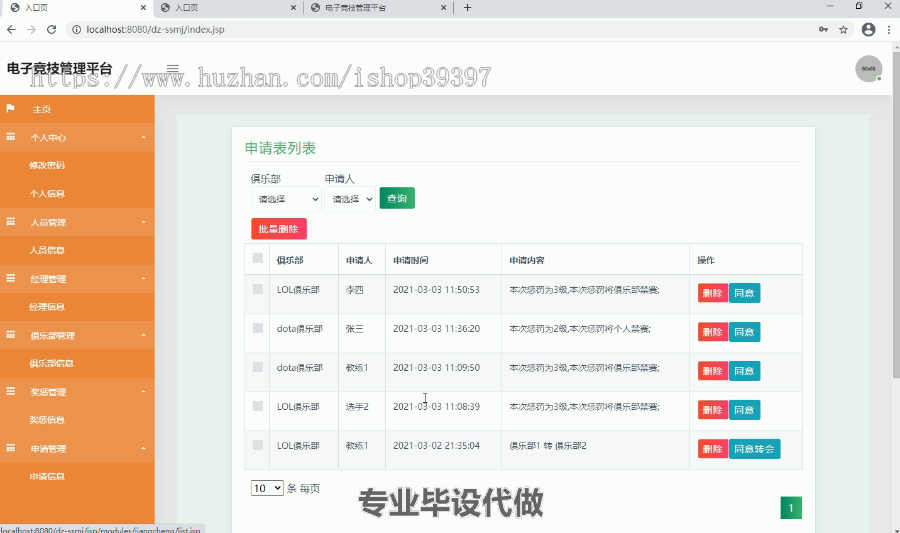This screenshot has height=533, width=900.
Task: Delete the 李四 application row
Action: tap(712, 293)
